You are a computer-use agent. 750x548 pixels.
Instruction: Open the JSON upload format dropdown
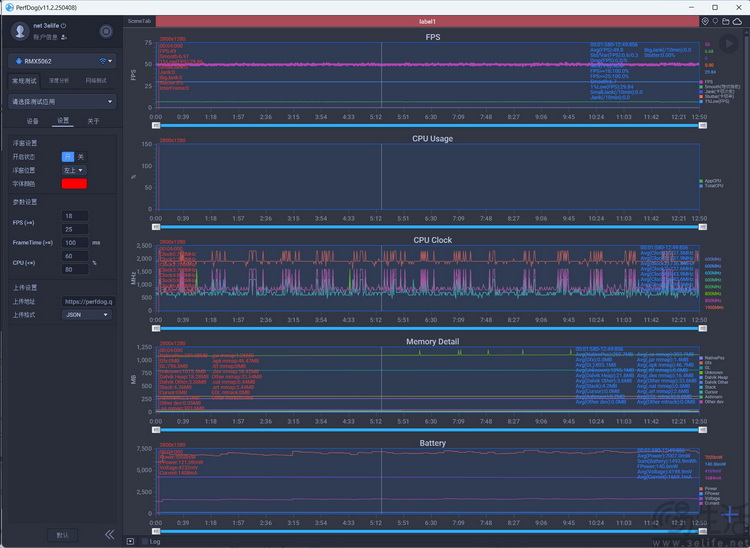(87, 315)
